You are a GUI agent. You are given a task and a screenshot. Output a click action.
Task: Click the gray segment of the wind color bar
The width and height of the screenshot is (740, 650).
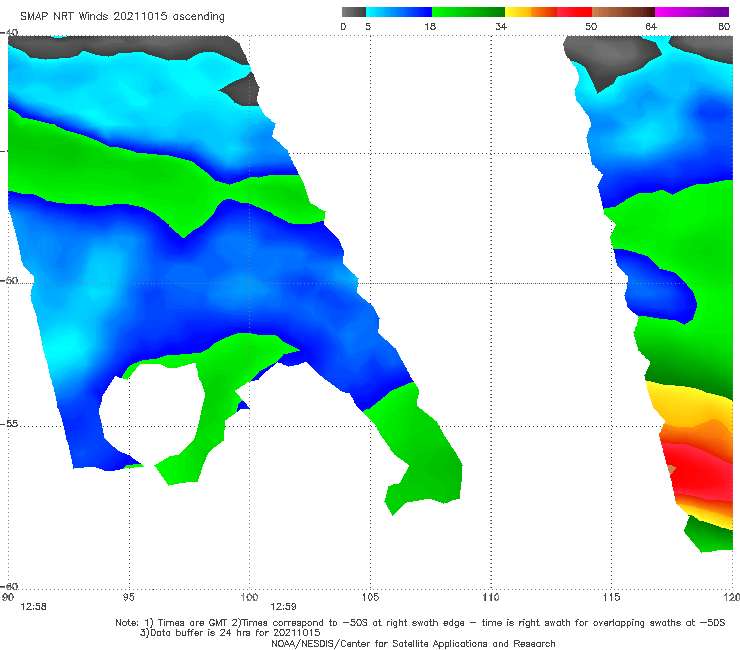(354, 12)
